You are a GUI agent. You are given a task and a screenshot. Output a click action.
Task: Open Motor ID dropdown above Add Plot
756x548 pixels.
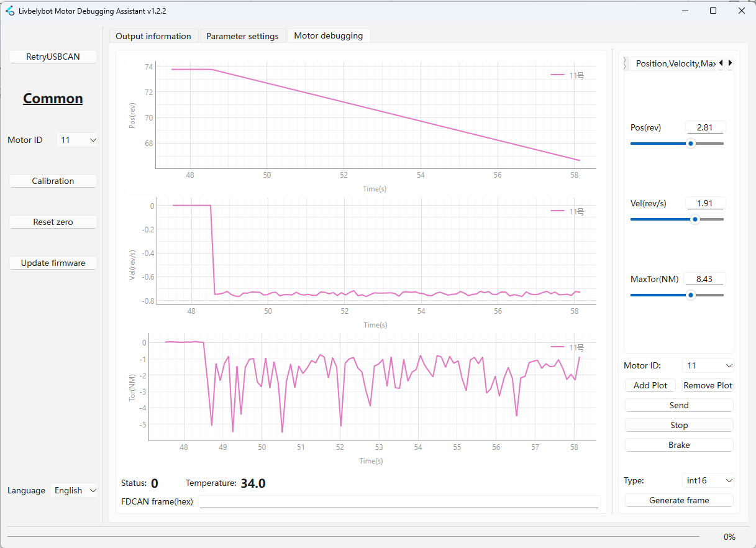pyautogui.click(x=708, y=365)
